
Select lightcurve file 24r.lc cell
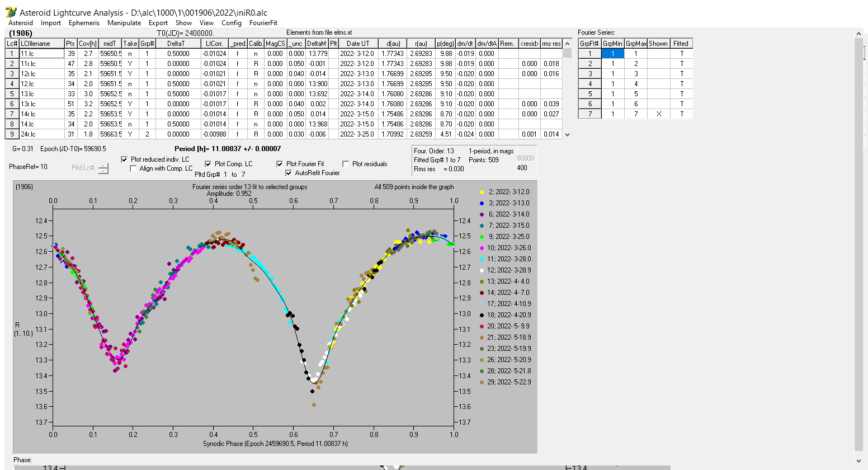tap(41, 134)
